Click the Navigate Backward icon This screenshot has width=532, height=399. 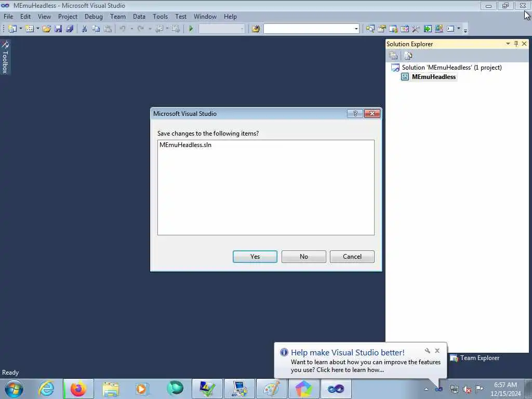pyautogui.click(x=159, y=29)
